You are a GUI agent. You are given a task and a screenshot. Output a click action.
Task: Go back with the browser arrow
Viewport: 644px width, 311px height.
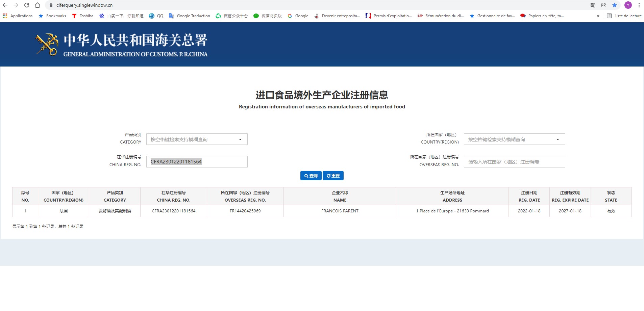(x=5, y=5)
